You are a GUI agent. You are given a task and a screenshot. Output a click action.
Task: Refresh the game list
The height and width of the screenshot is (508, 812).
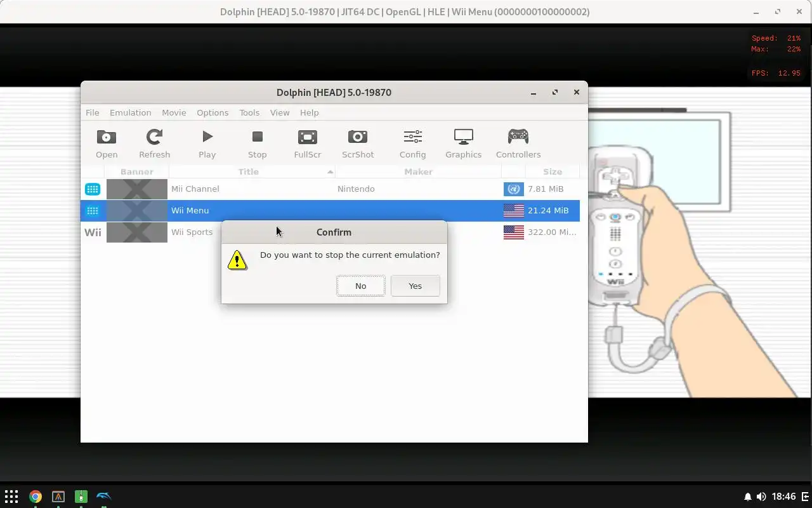point(154,144)
